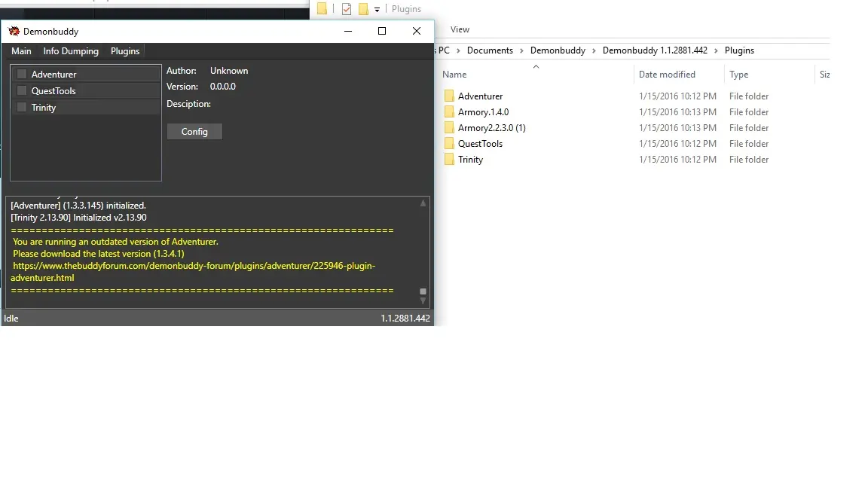
Task: Tick the Trinity plugin checkbox
Action: (22, 107)
